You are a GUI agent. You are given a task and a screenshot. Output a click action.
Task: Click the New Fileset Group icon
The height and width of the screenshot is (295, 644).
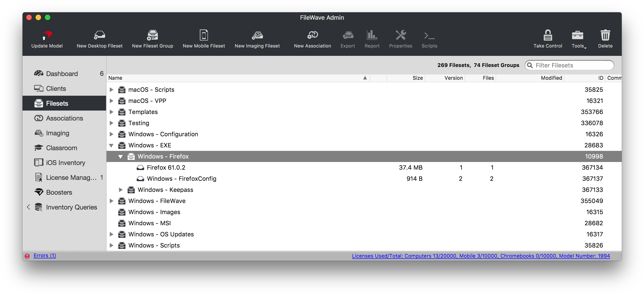[x=152, y=35]
